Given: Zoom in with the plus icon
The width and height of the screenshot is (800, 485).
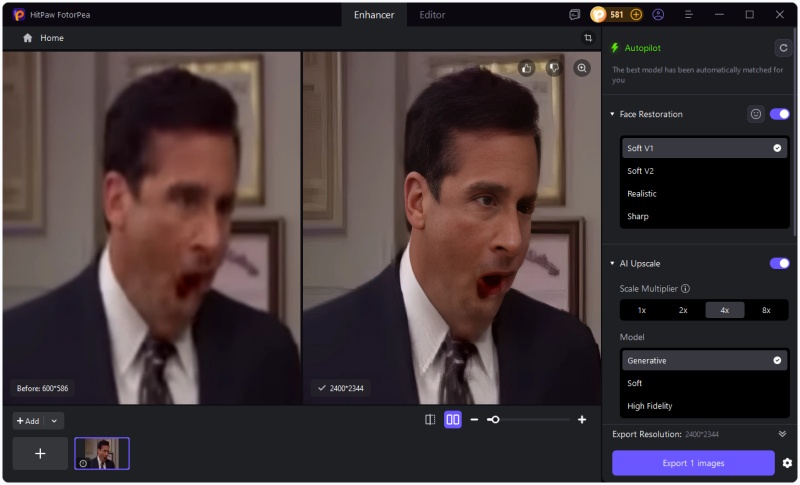Looking at the screenshot, I should 582,420.
